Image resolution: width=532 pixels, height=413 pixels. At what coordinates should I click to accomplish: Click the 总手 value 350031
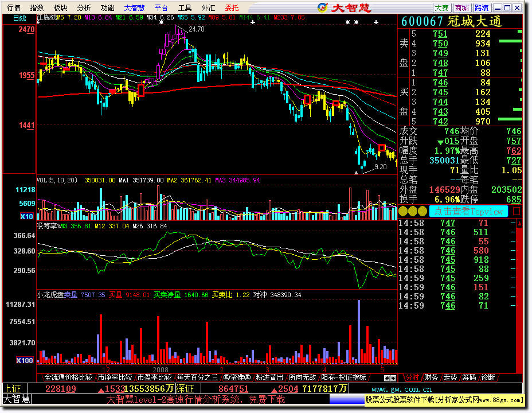[444, 160]
